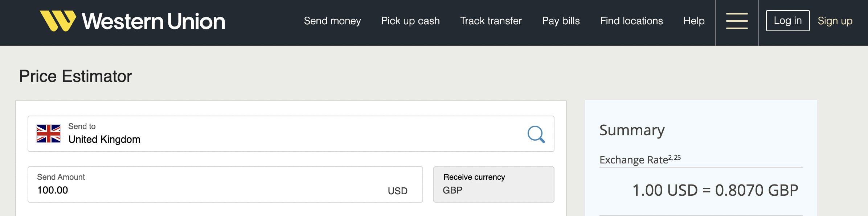Open the Receive currency GBP field
Image resolution: width=868 pixels, height=216 pixels.
(x=494, y=184)
